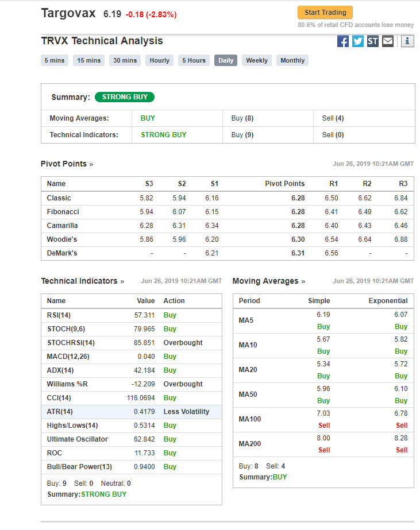The image size is (420, 530).
Task: Choose the 5 Hours timeframe
Action: click(194, 60)
